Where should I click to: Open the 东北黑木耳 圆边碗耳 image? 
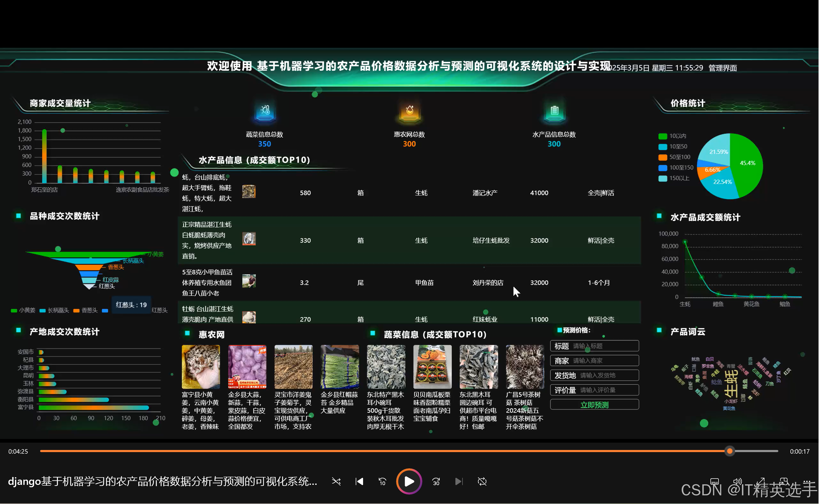pos(479,367)
